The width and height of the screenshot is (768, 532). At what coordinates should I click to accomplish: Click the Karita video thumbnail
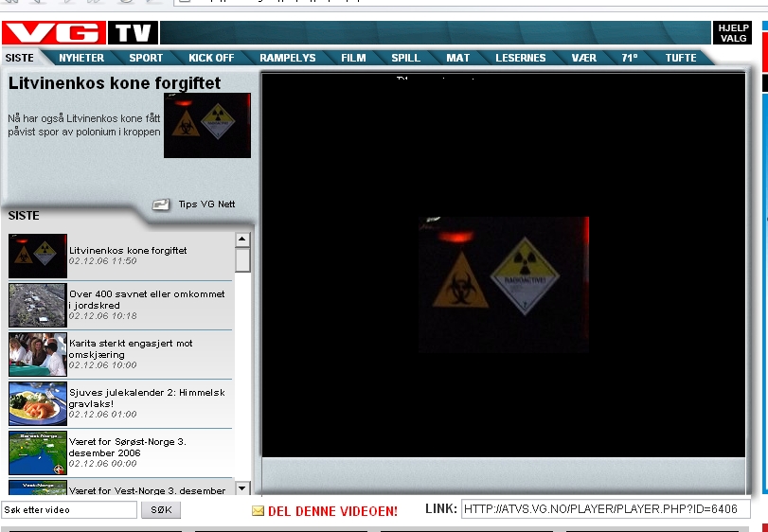click(38, 354)
